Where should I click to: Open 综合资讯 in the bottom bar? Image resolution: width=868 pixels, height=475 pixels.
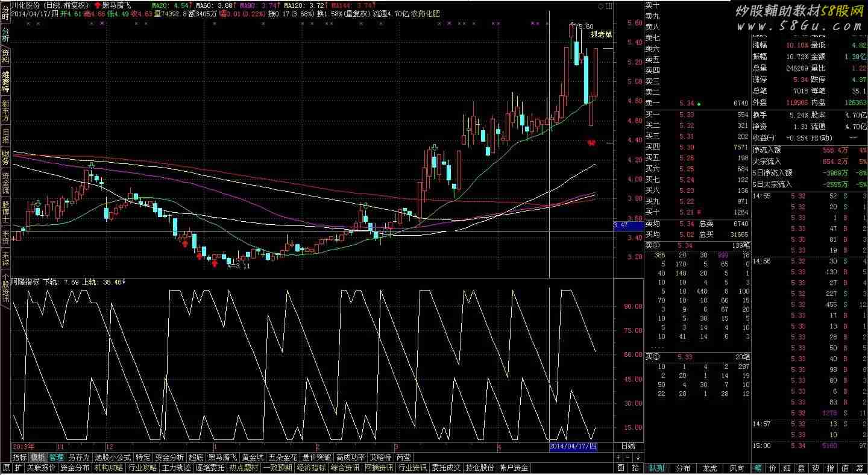[345, 468]
